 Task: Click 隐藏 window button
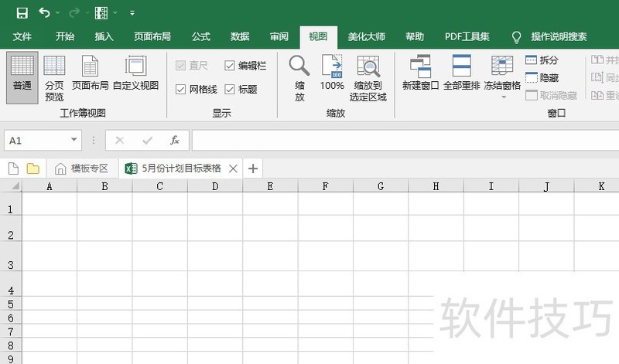point(542,78)
